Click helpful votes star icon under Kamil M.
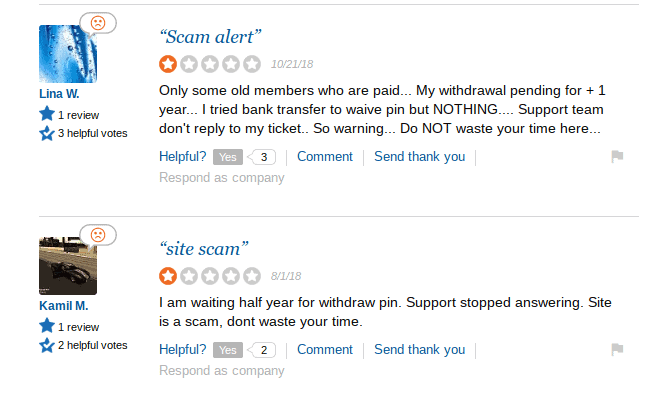The height and width of the screenshot is (395, 654). pos(47,345)
